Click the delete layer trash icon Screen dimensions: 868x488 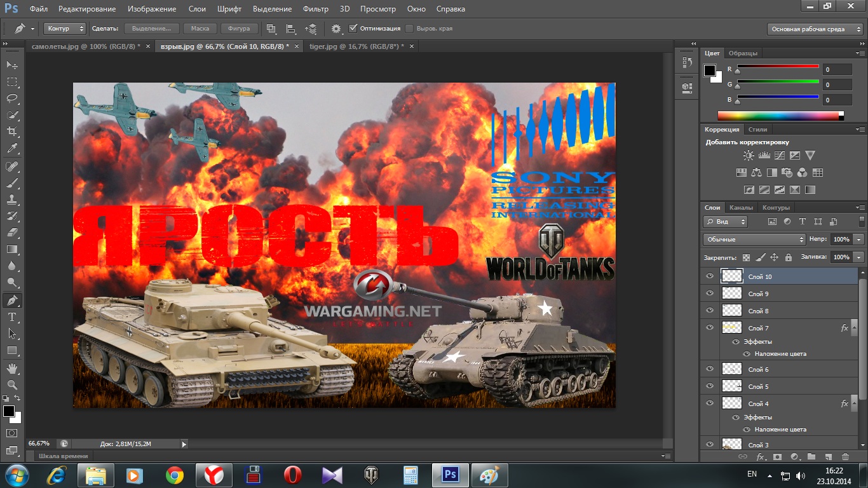845,456
